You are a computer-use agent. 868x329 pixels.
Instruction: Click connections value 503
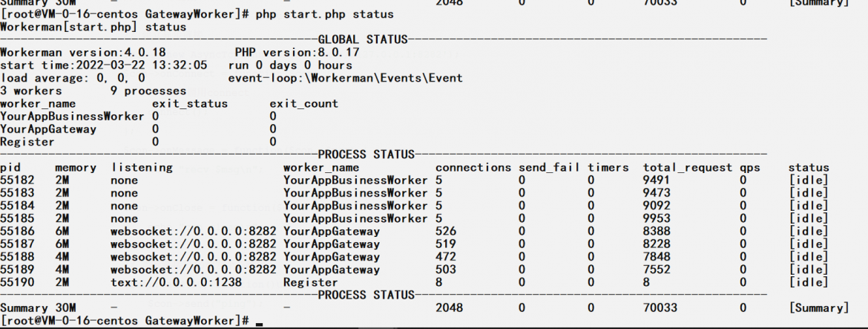coord(446,270)
